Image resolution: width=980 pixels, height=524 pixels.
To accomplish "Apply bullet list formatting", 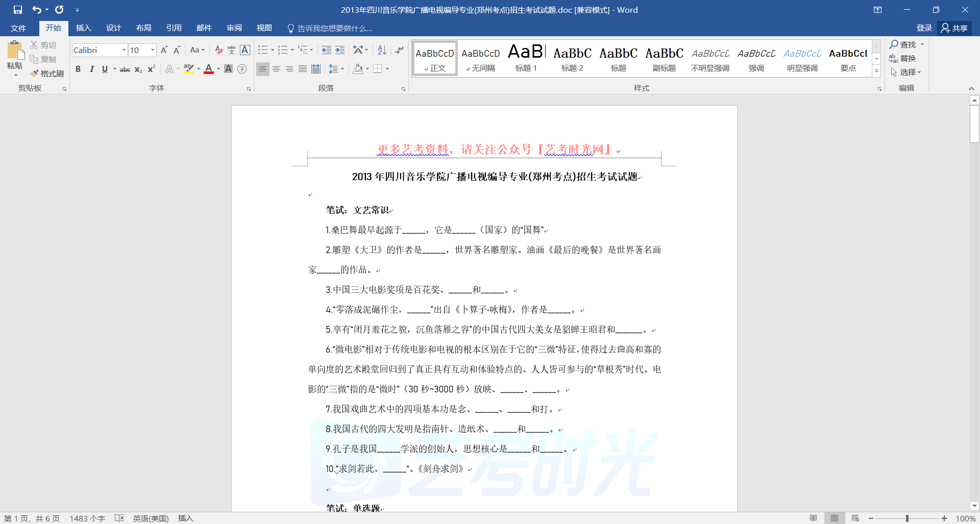I will tap(262, 50).
